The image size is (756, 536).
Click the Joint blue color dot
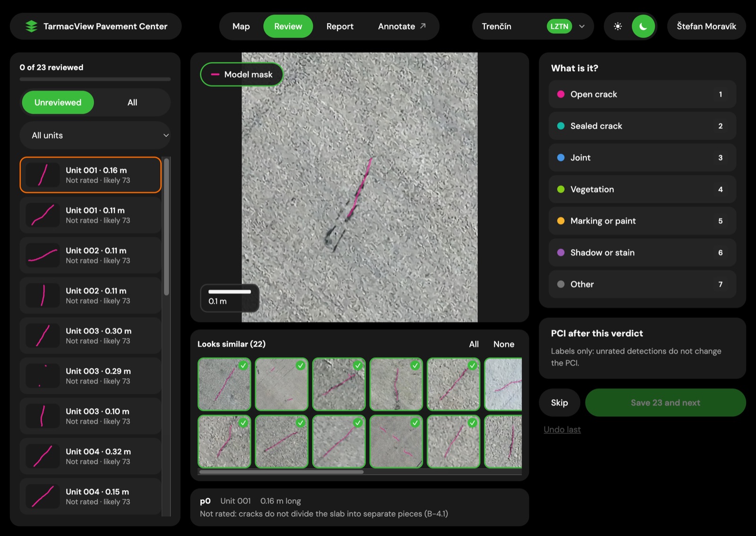[561, 158]
